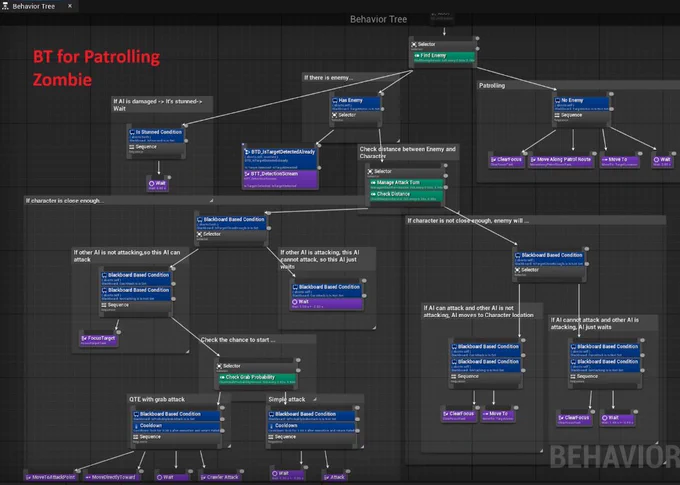The image size is (680, 485).
Task: Select the Wait task under Is Stunned Sequence
Action: (157, 185)
